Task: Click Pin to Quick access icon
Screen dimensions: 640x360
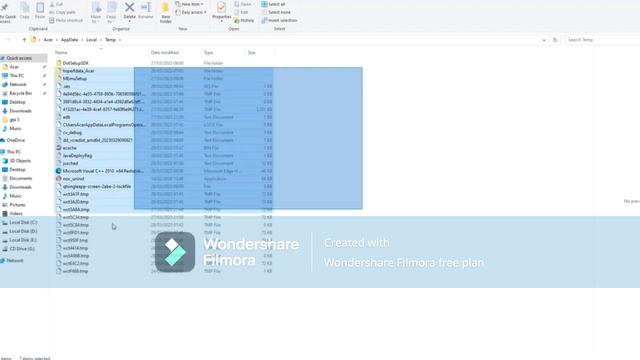Action: 5,7
